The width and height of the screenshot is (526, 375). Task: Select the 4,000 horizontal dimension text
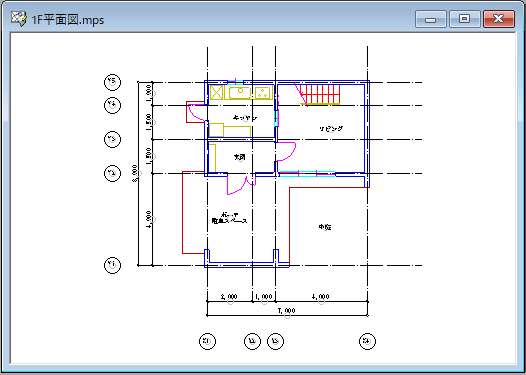pos(320,297)
